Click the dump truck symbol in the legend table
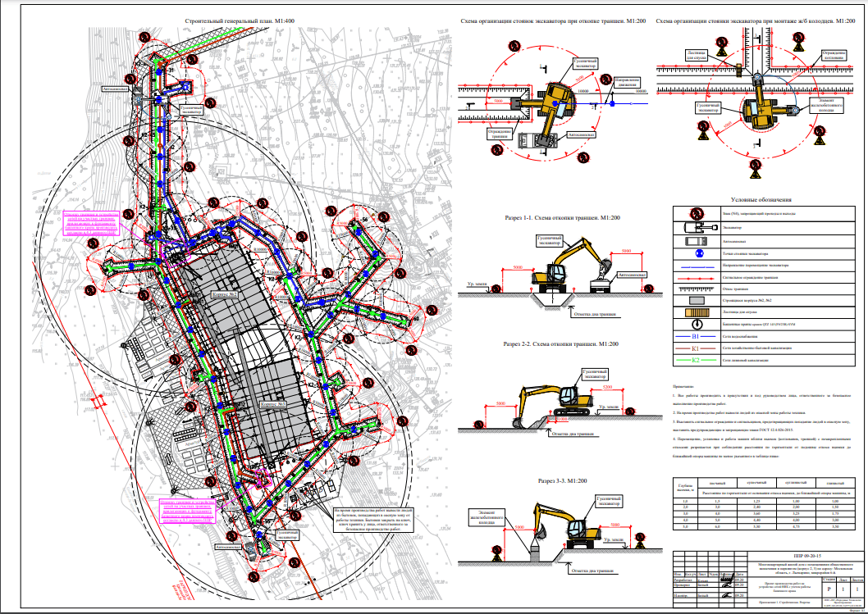This screenshot has height=614, width=868. point(696,241)
